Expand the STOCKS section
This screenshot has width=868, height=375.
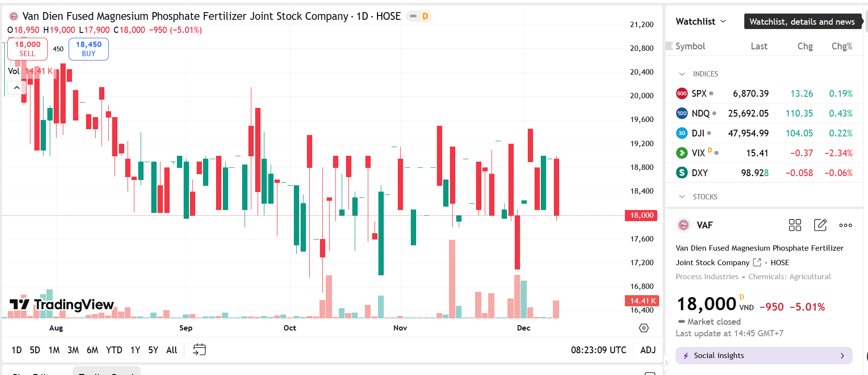tap(682, 196)
